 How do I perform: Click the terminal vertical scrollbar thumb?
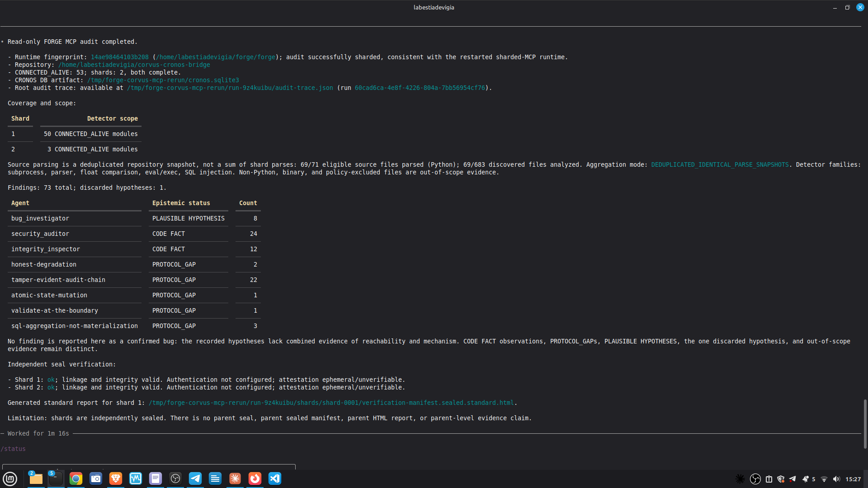pos(865,424)
